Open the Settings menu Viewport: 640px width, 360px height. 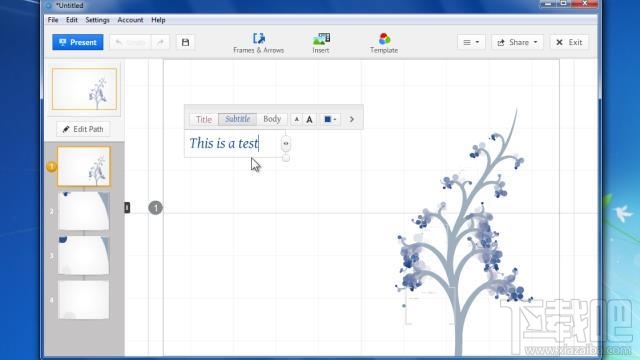point(97,20)
